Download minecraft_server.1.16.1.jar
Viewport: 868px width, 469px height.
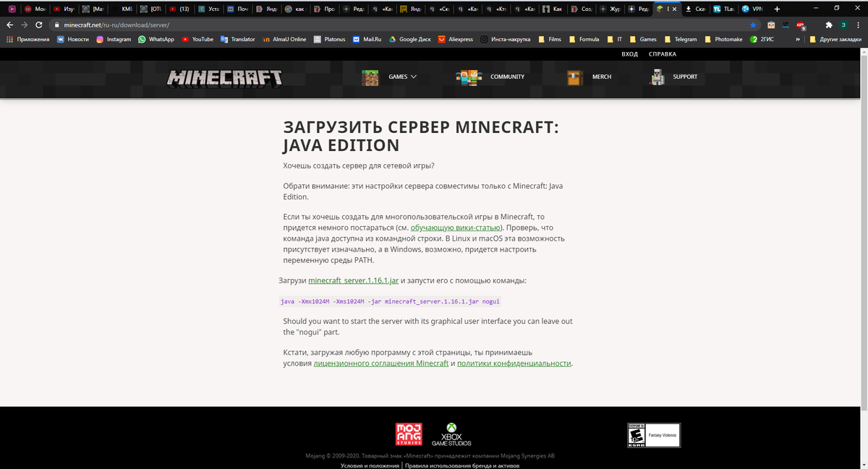click(x=354, y=280)
